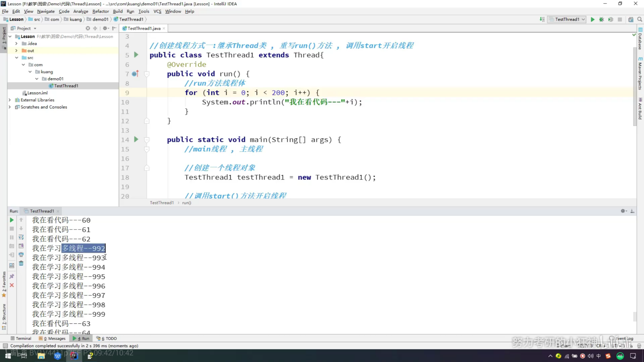Screen dimensions: 644x362
Task: Toggle the Favorites side panel
Action: [x=4, y=284]
